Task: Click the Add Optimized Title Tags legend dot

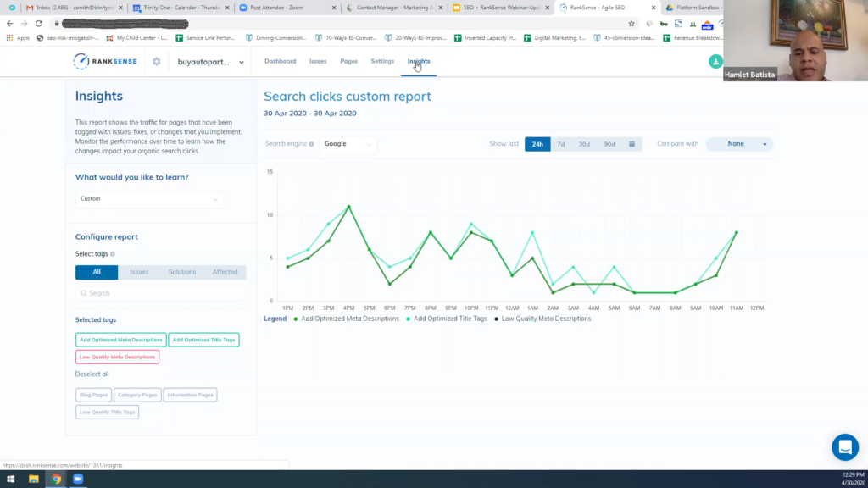Action: (408, 319)
